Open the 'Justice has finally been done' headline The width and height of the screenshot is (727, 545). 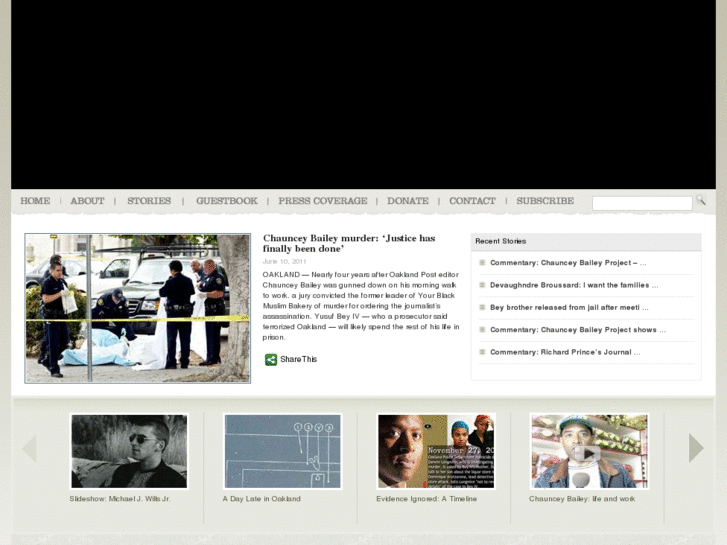point(349,244)
